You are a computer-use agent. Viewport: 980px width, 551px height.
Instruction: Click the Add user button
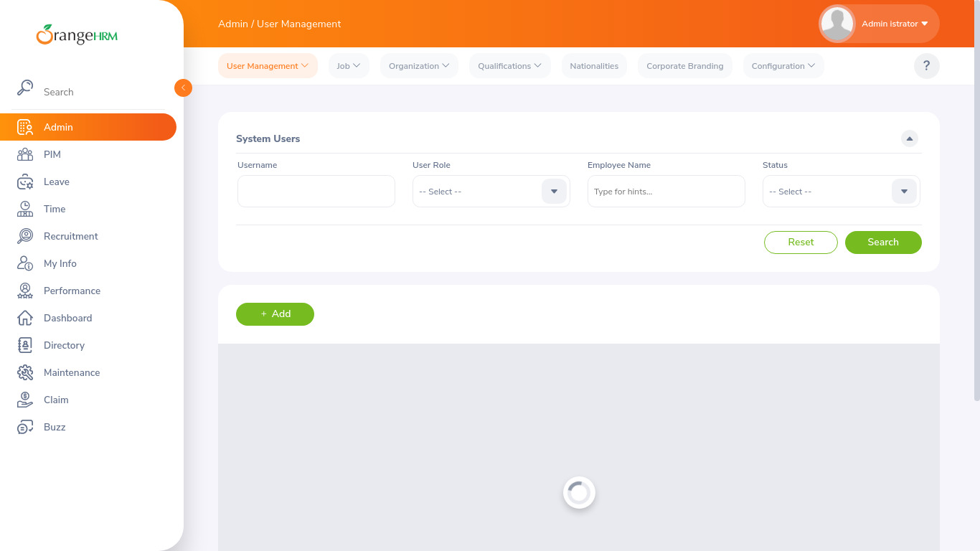[x=275, y=314]
